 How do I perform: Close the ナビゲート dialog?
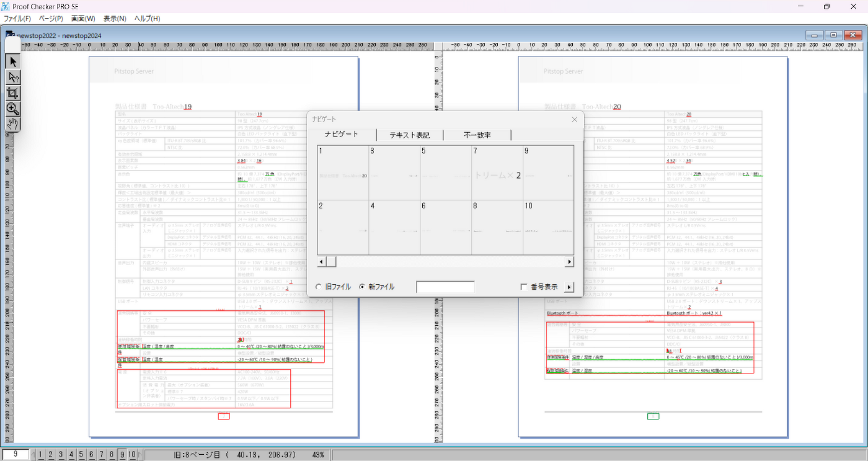[574, 119]
